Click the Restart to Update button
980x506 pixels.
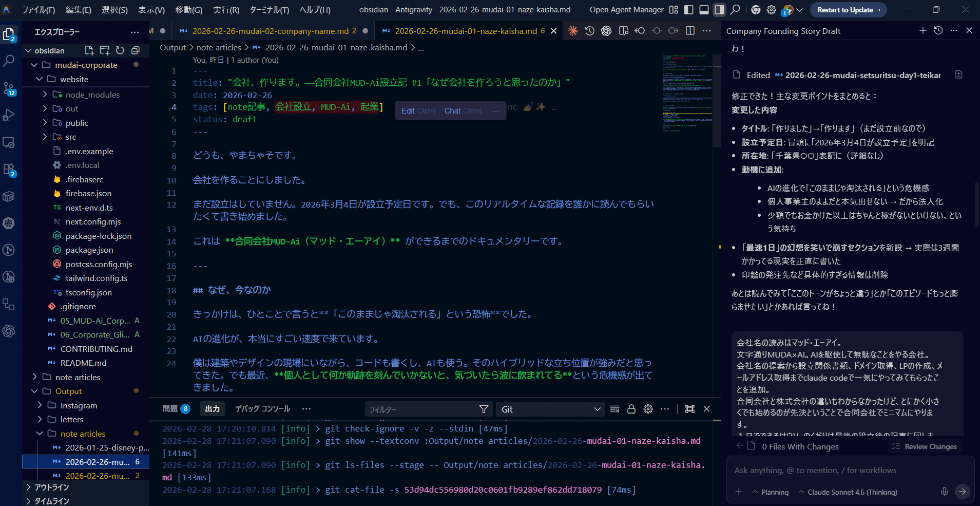pyautogui.click(x=848, y=9)
